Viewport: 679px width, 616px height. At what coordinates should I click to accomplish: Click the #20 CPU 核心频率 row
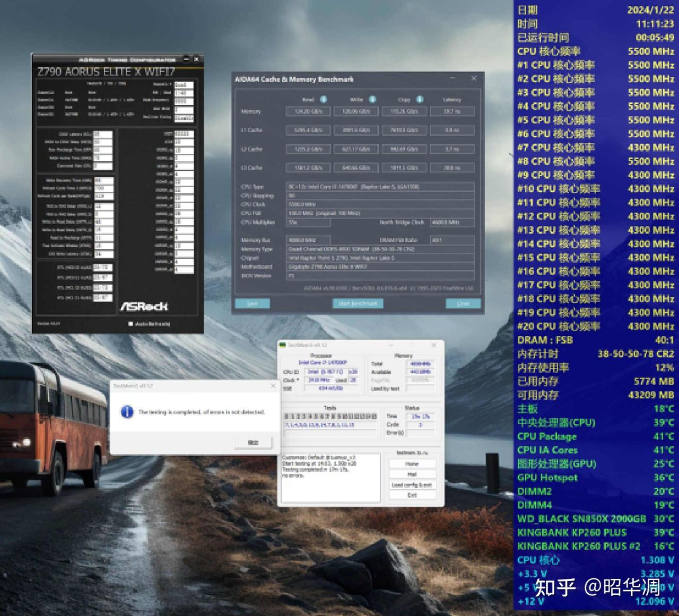(x=596, y=326)
